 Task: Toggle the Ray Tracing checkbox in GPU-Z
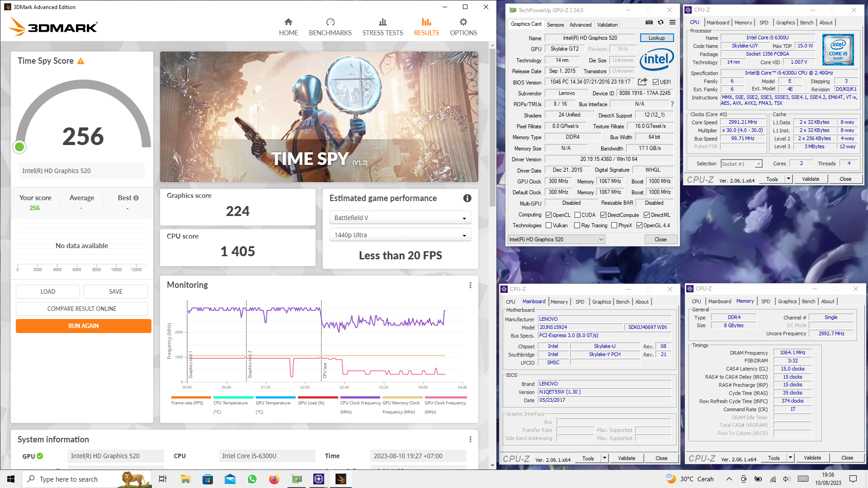click(x=577, y=225)
